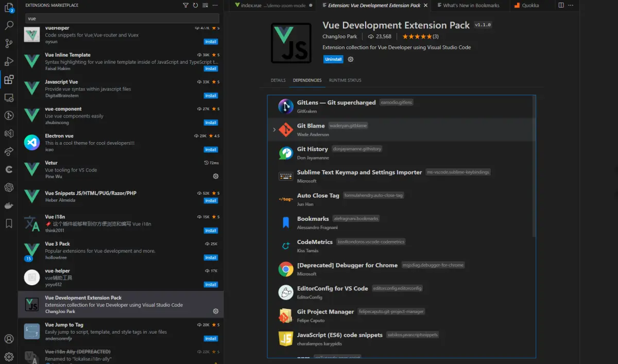The image size is (618, 364).
Task: Install the Vue Inline Template extension
Action: click(x=211, y=68)
